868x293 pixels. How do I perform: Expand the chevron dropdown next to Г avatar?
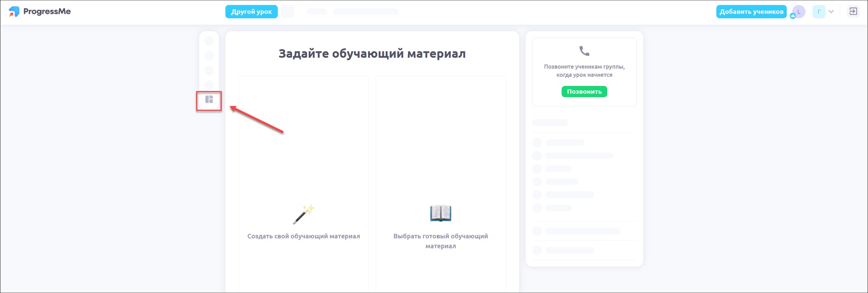point(831,12)
